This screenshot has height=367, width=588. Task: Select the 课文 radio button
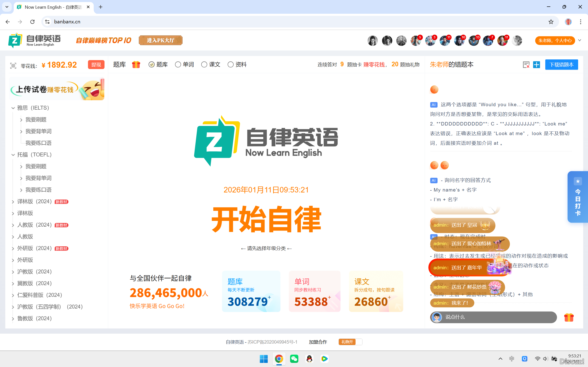pyautogui.click(x=204, y=64)
